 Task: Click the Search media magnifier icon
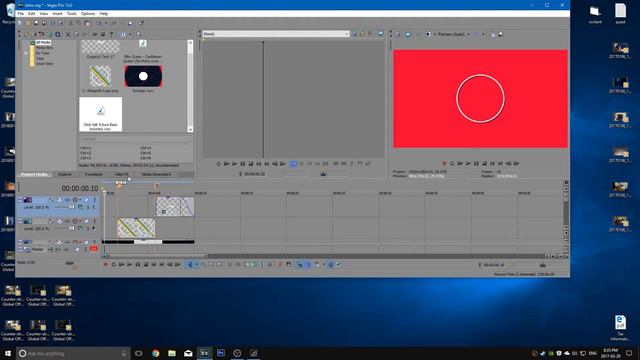pos(139,35)
